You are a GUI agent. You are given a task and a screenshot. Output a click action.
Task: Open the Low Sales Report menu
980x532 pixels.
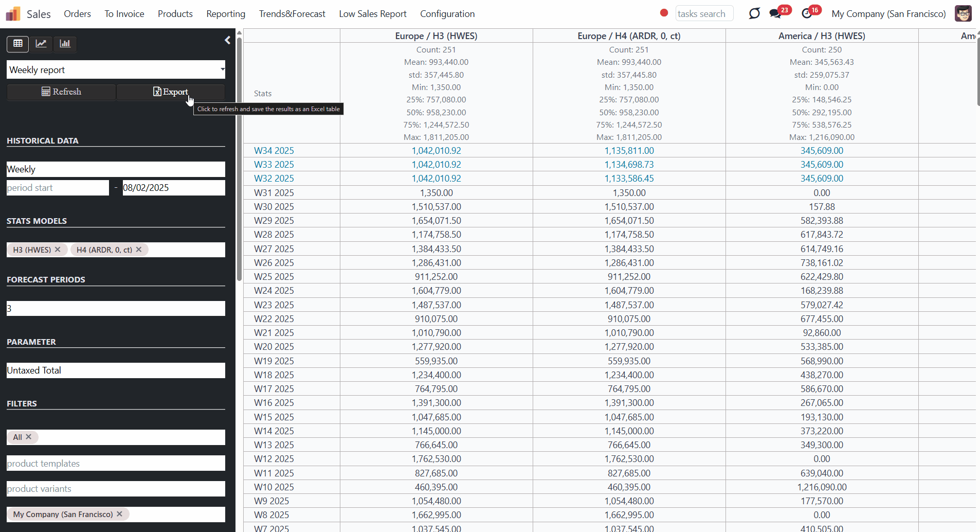[373, 14]
